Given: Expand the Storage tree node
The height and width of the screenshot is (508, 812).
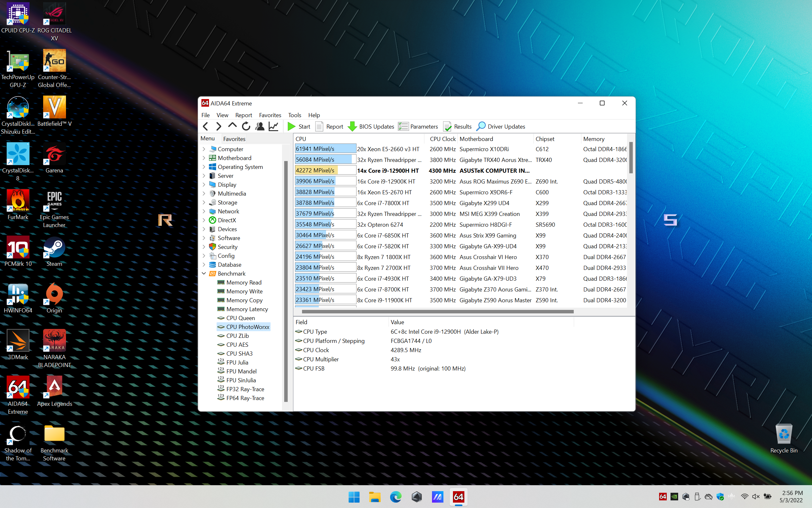Looking at the screenshot, I should click(x=204, y=202).
